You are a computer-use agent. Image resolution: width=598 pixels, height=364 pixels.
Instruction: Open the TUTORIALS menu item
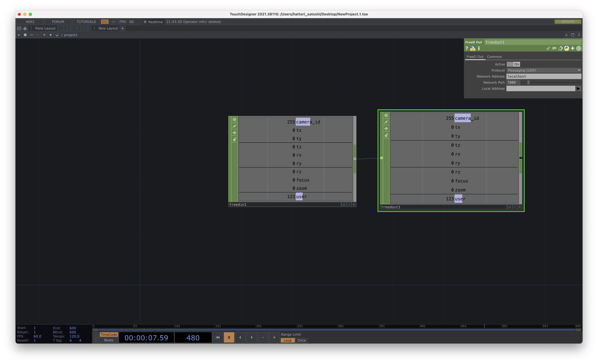coord(86,22)
